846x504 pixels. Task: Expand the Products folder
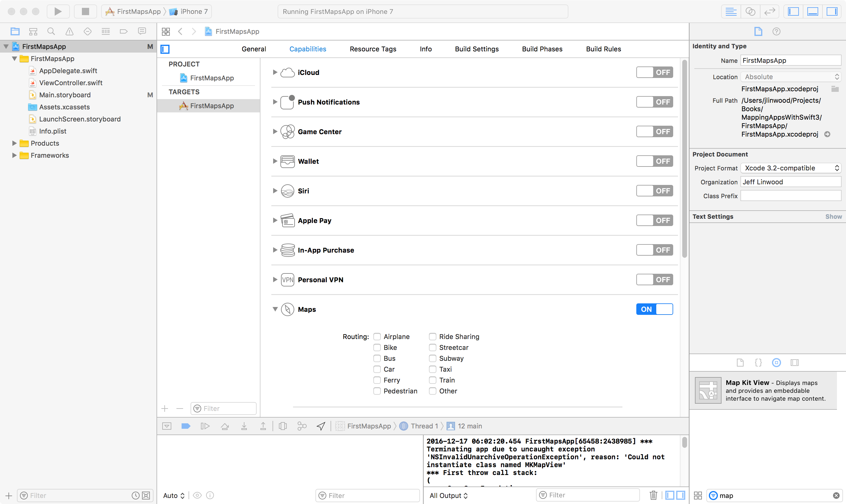[14, 143]
